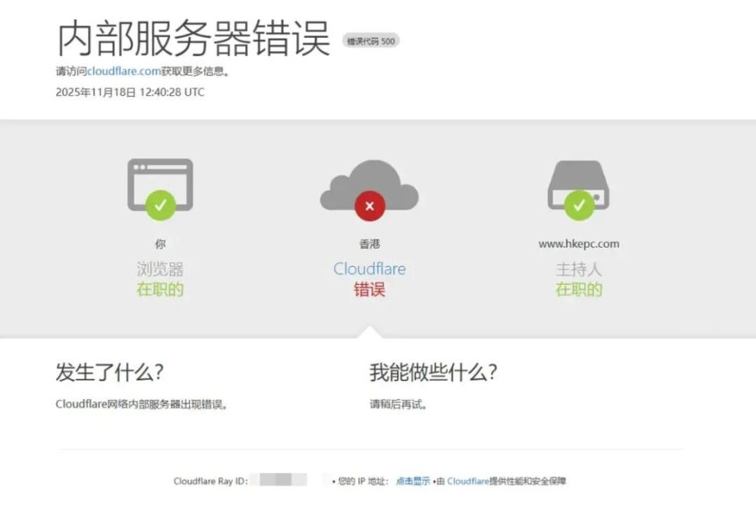Select the www.hkepc.com hostname text
The height and width of the screenshot is (532, 756).
click(x=579, y=243)
